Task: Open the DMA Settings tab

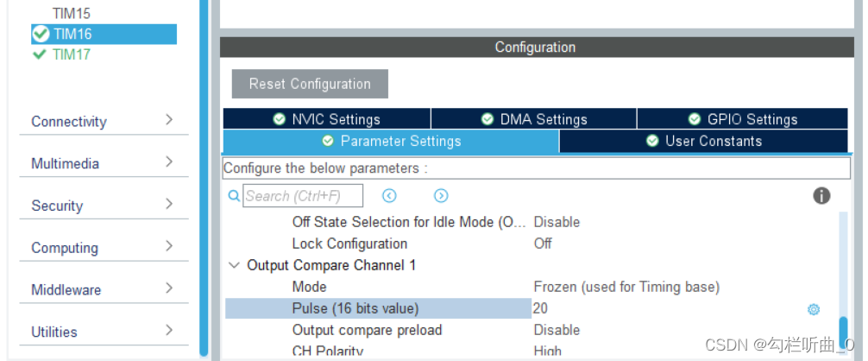Action: 533,119
